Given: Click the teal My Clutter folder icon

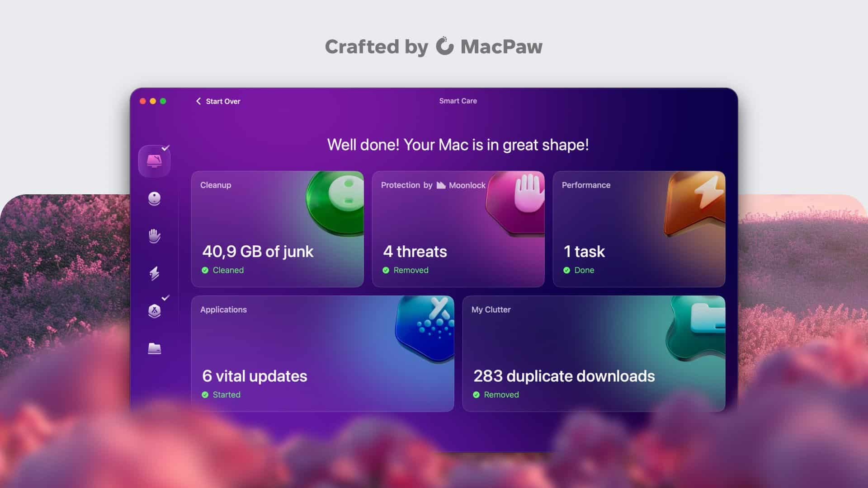Looking at the screenshot, I should [696, 328].
